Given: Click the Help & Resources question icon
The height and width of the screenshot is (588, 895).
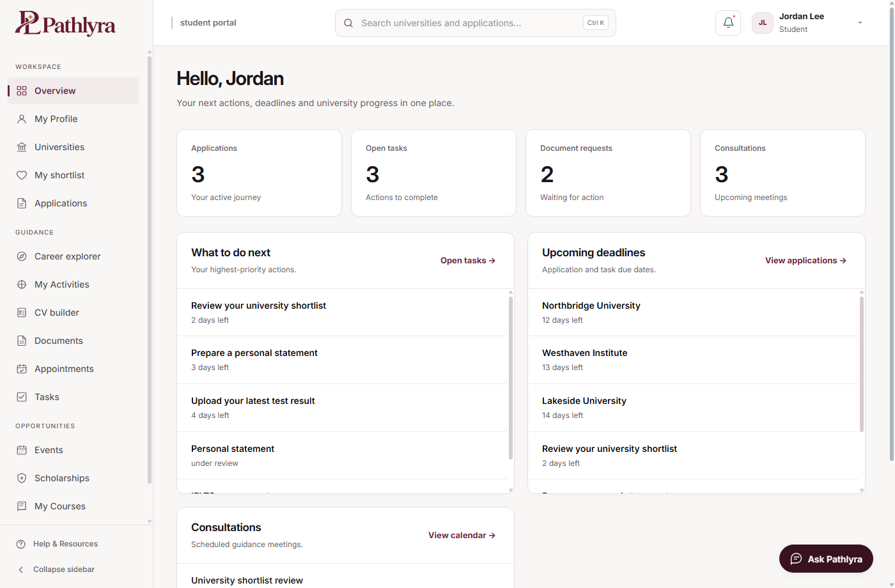Looking at the screenshot, I should tap(21, 544).
